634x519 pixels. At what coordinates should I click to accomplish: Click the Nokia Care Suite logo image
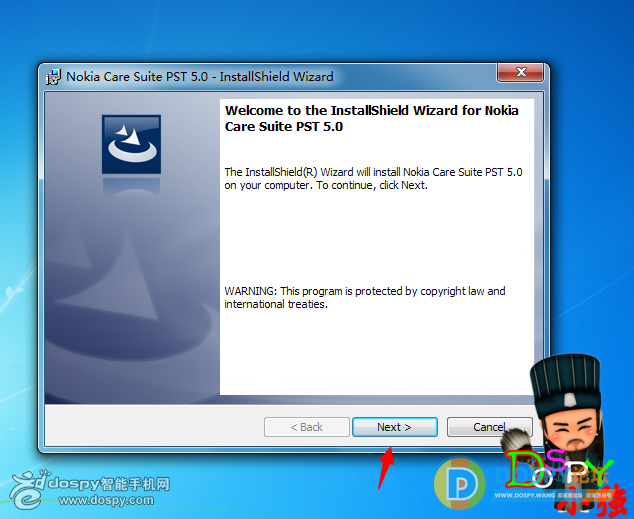(131, 144)
